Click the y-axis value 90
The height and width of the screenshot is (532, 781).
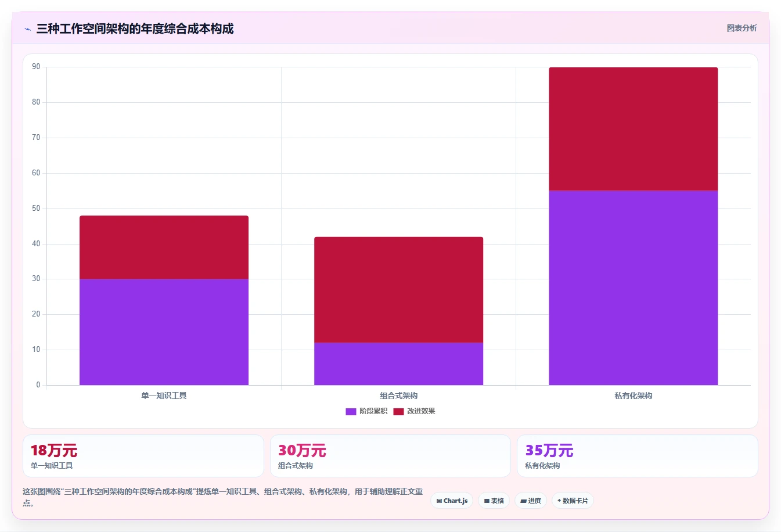36,67
